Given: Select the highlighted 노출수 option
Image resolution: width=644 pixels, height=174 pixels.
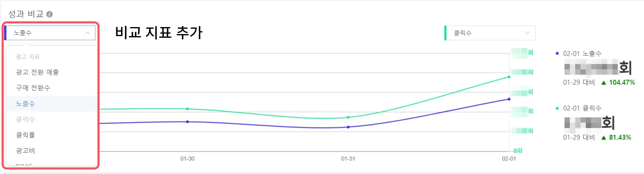Looking at the screenshot, I should tap(25, 104).
